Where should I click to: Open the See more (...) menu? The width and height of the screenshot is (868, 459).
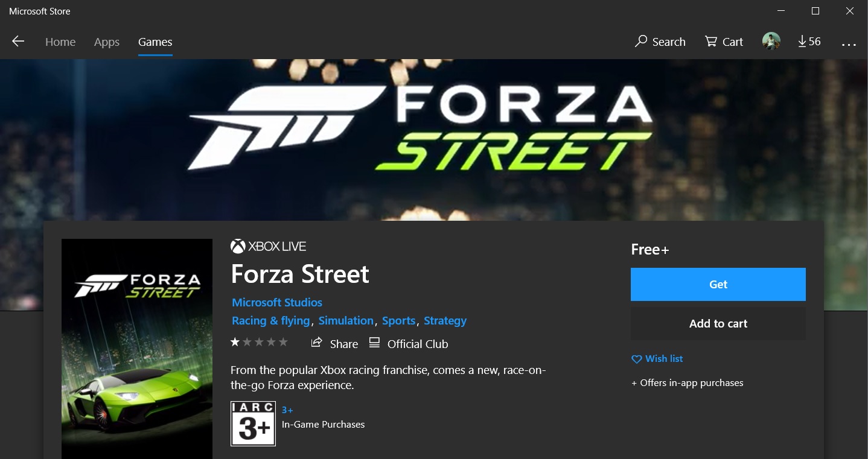click(x=849, y=42)
